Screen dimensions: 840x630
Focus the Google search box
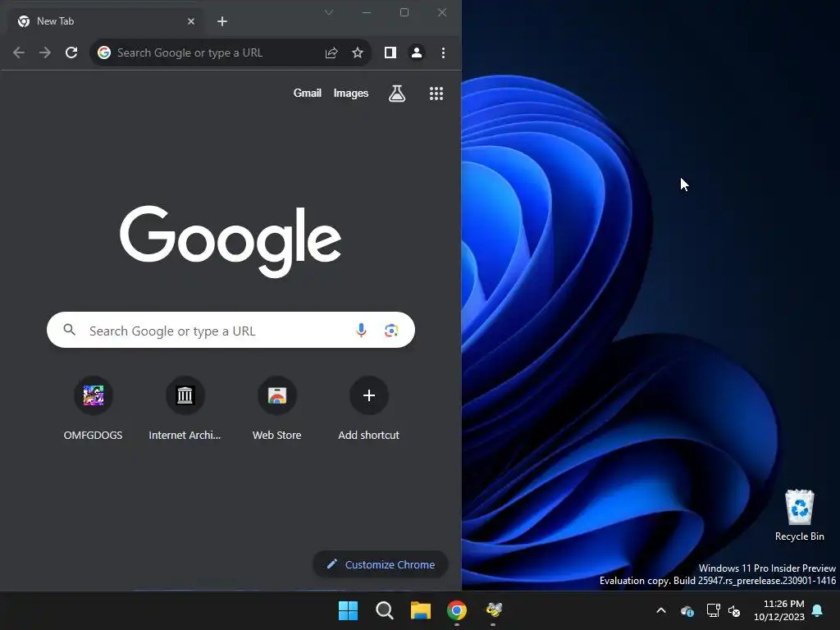click(231, 330)
